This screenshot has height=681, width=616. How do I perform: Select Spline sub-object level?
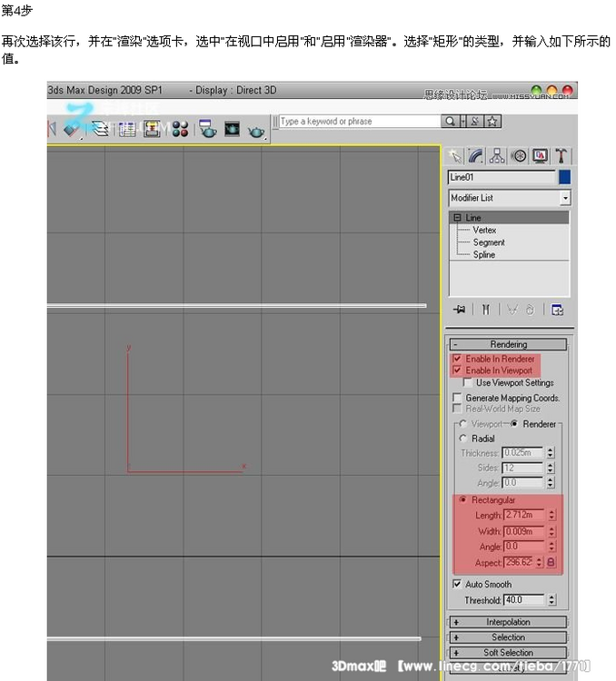(x=484, y=254)
